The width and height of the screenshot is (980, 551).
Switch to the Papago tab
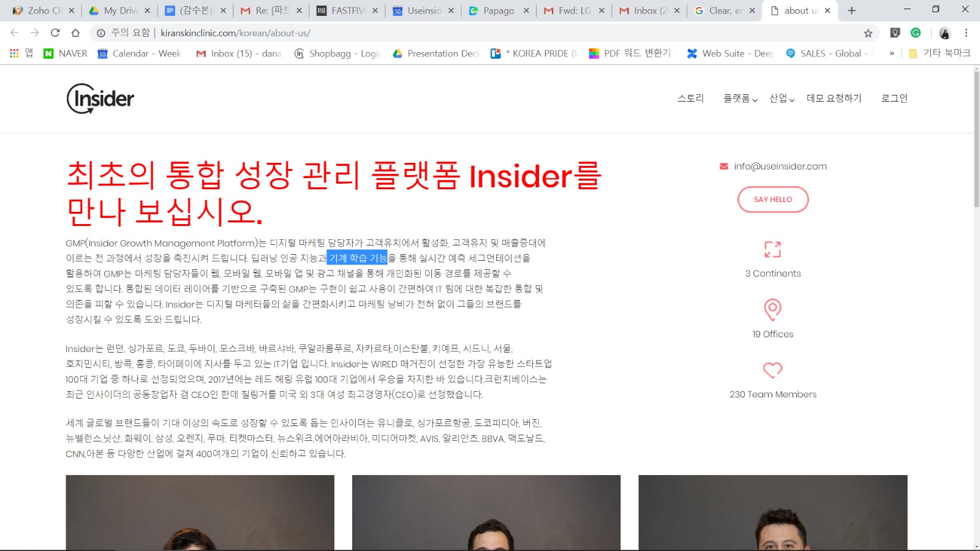[x=498, y=10]
